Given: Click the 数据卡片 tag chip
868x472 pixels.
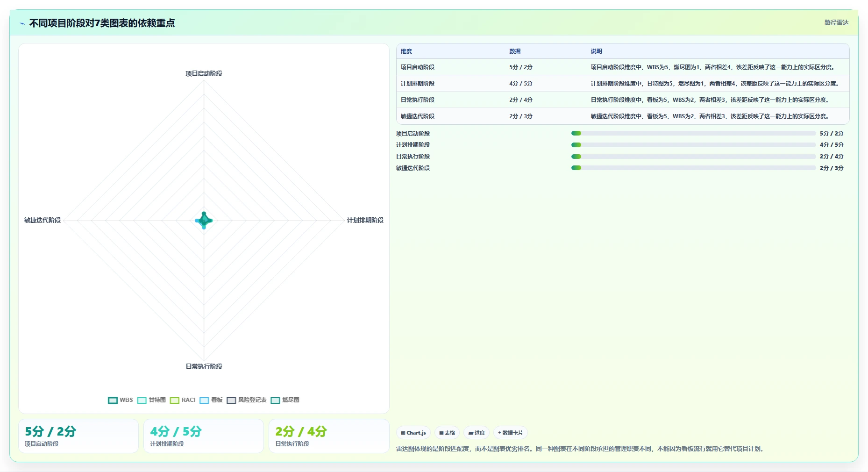Looking at the screenshot, I should [511, 433].
